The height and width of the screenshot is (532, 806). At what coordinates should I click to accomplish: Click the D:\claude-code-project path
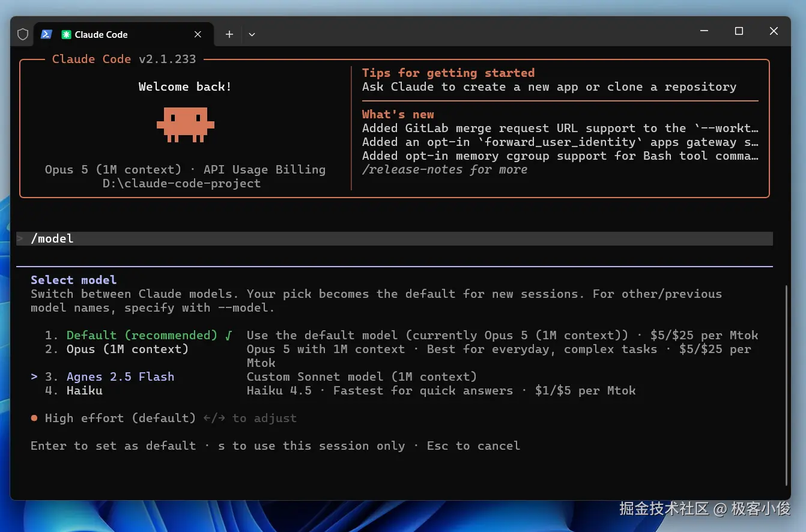[x=181, y=183]
